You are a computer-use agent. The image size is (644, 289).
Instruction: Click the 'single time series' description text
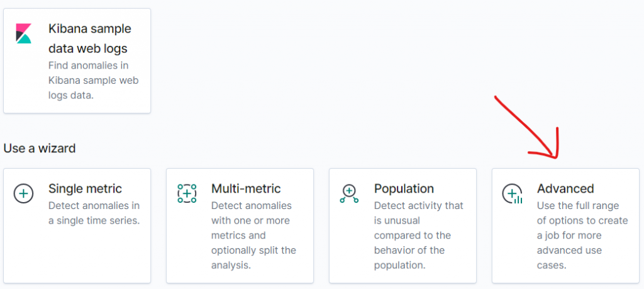94,220
